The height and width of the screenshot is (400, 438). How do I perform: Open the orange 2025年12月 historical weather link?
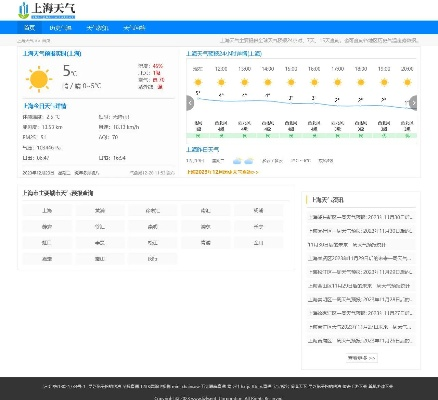tap(223, 172)
